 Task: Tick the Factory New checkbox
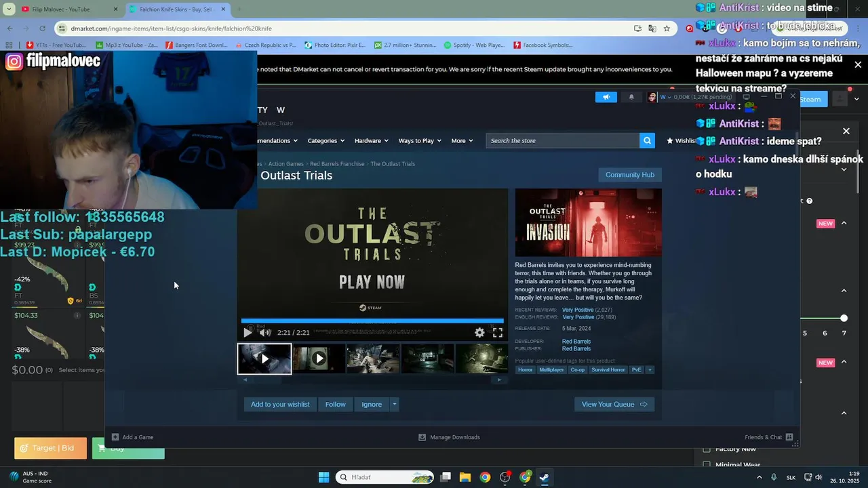(707, 449)
